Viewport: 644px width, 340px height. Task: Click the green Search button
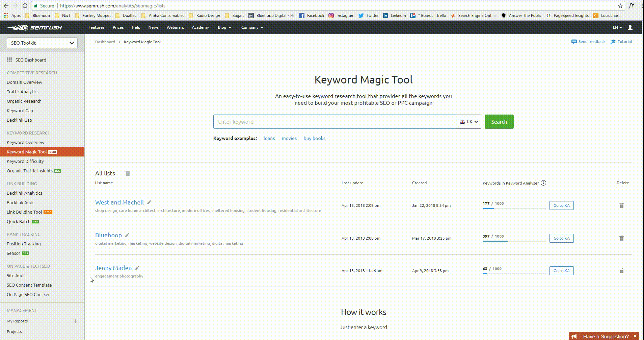[x=499, y=122]
